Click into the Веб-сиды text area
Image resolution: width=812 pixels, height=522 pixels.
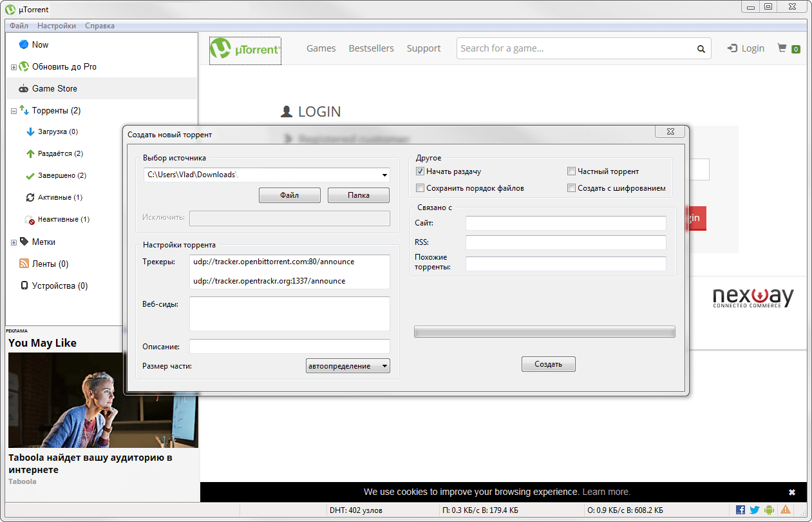[x=290, y=314]
